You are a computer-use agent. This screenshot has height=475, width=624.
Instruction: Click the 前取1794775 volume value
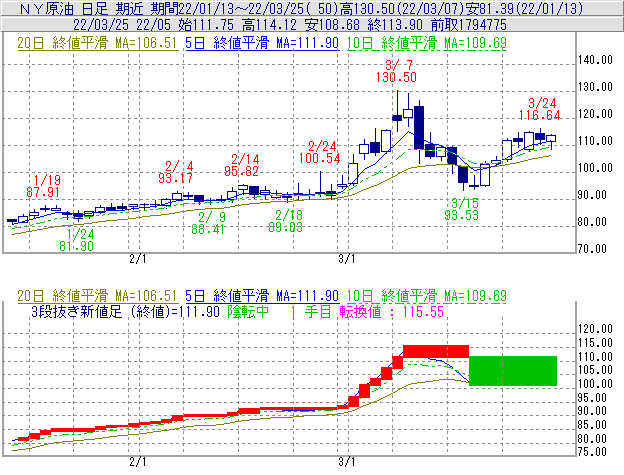tap(469, 25)
